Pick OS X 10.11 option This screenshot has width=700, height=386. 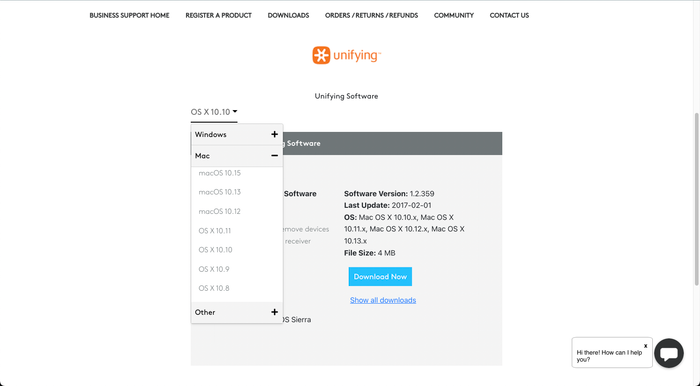click(215, 231)
